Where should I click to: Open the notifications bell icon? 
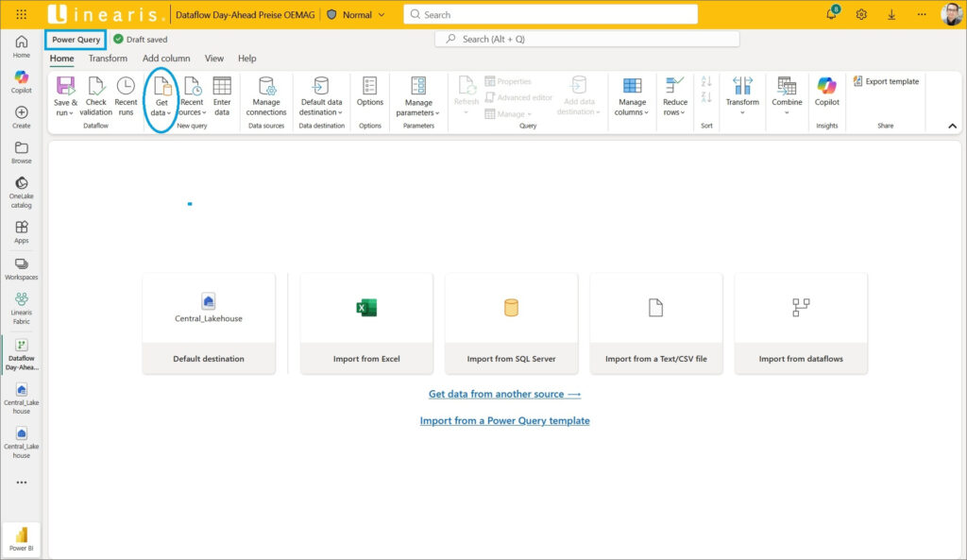tap(831, 14)
